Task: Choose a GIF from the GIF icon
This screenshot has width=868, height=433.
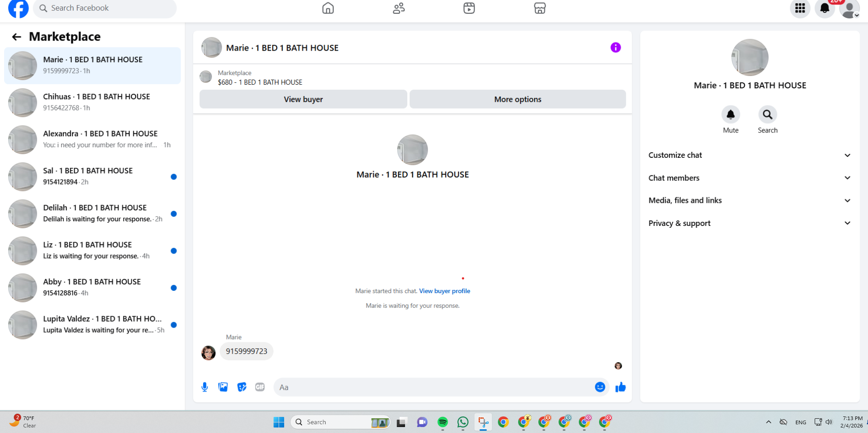Action: pos(260,387)
